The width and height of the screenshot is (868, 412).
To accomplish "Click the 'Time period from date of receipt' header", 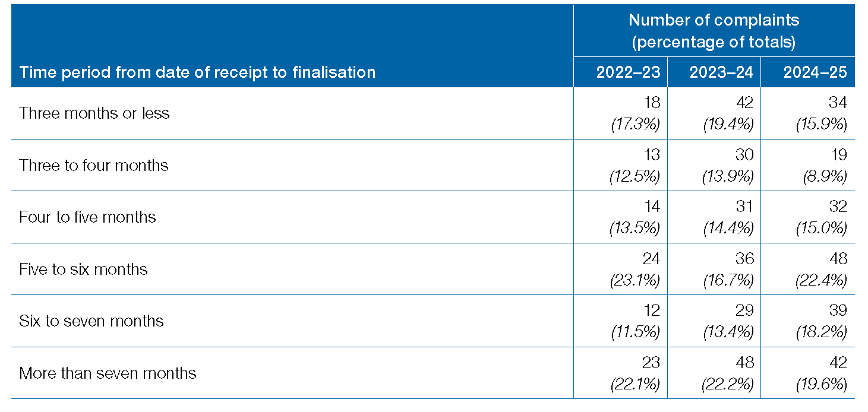I will click(197, 72).
